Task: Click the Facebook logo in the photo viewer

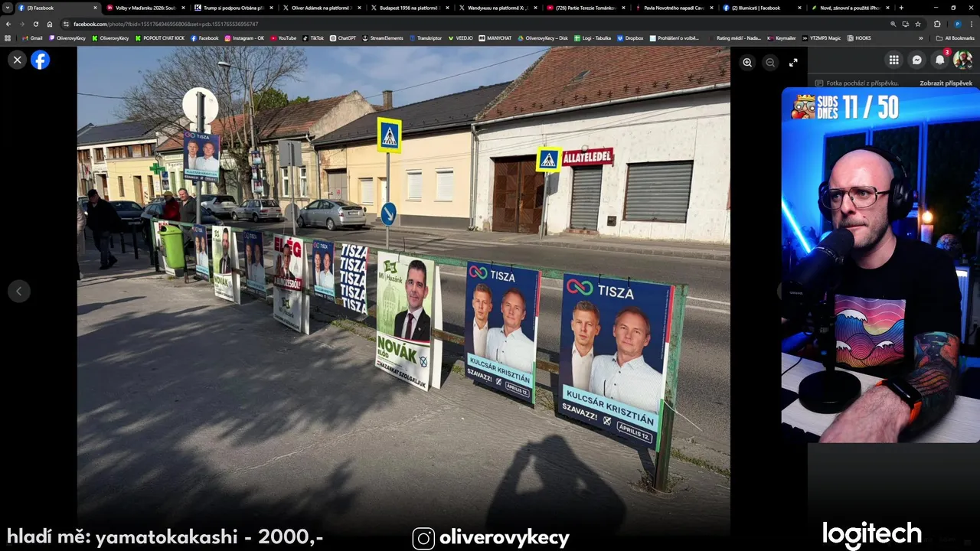Action: pos(40,60)
